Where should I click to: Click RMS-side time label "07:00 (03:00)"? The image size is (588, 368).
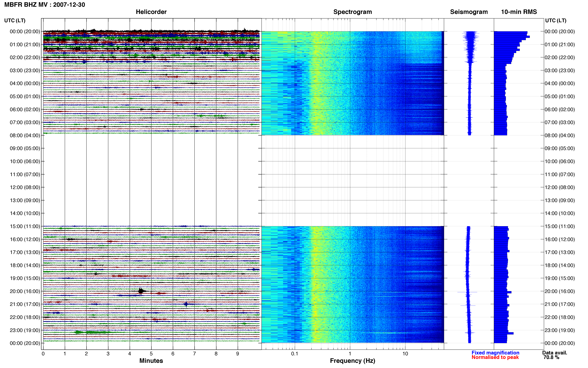coord(560,122)
